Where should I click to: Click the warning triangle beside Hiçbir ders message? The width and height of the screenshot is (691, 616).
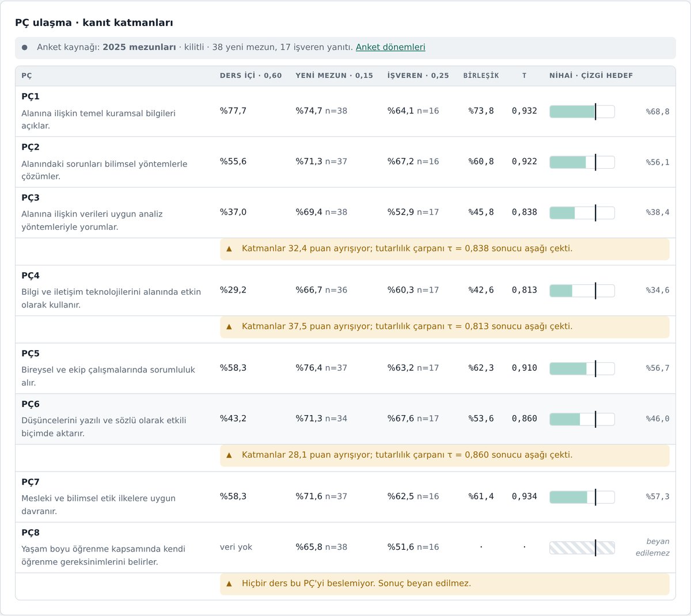coord(229,583)
